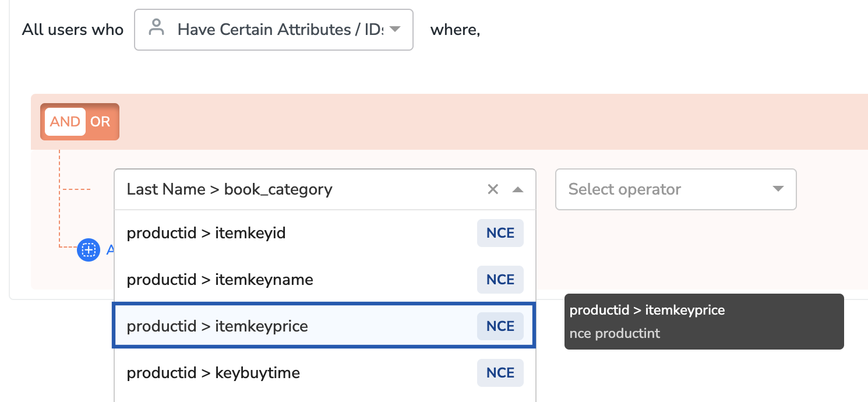
Task: Click the NCE badge on the itemkeyprice row
Action: (500, 326)
